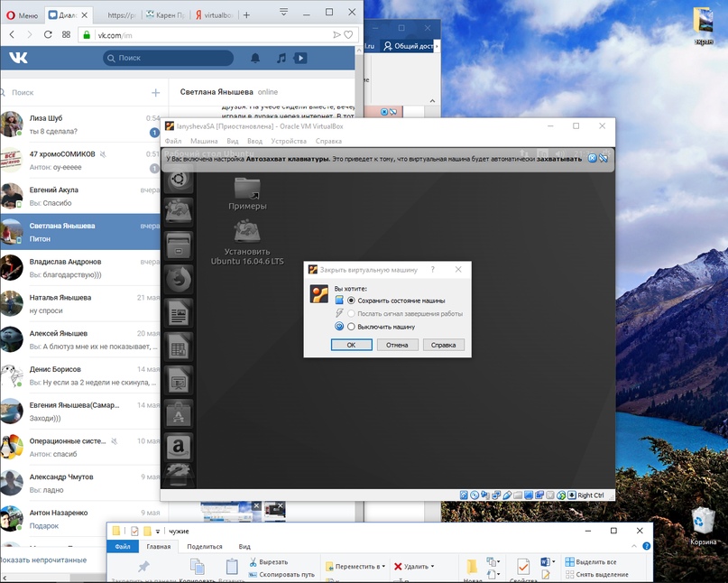Start new VK conversation with plus icon
This screenshot has height=583, width=728.
(x=155, y=92)
